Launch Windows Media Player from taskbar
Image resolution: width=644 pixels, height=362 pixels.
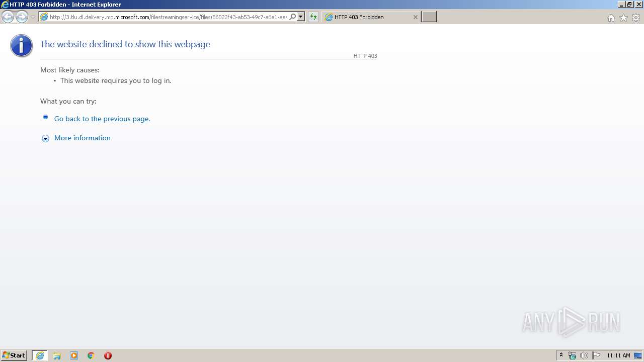74,355
